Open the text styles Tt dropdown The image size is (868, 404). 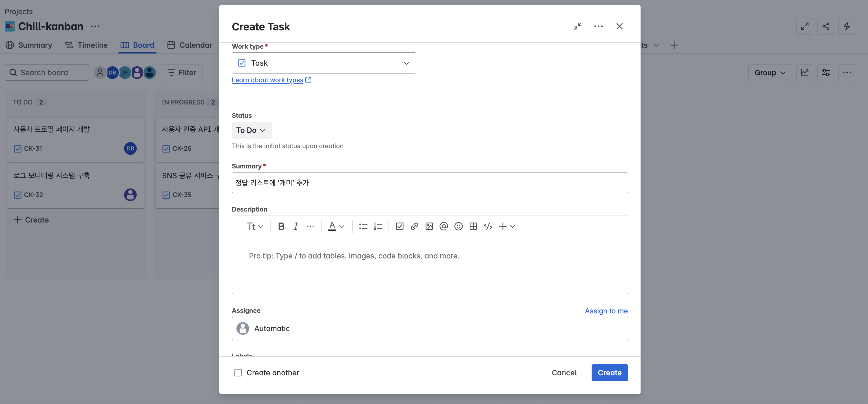[254, 226]
